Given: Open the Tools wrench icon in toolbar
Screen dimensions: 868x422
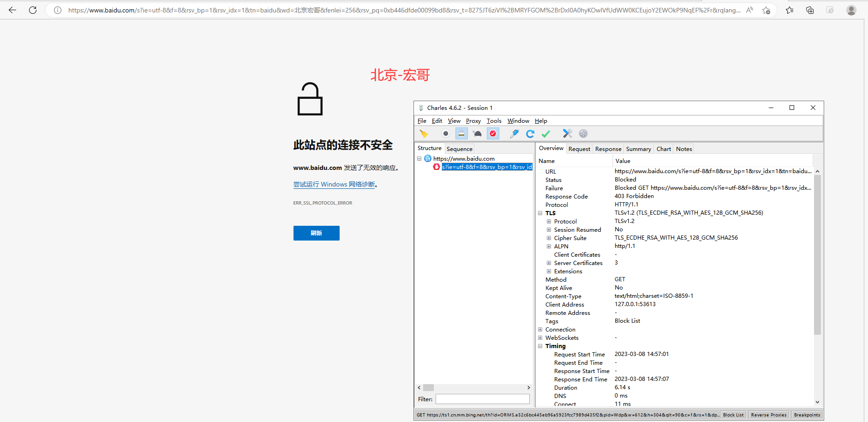Looking at the screenshot, I should pos(568,134).
